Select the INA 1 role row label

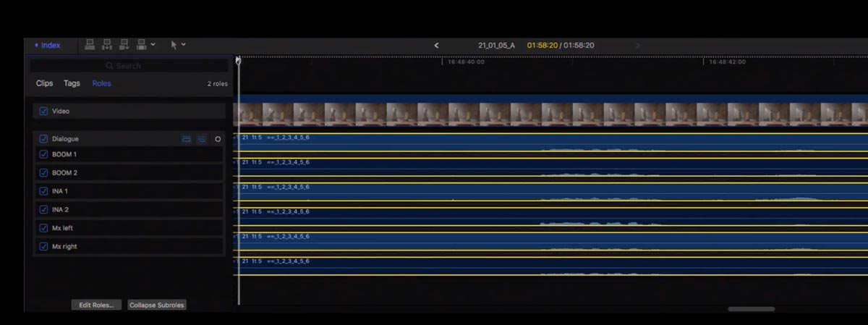tap(59, 191)
